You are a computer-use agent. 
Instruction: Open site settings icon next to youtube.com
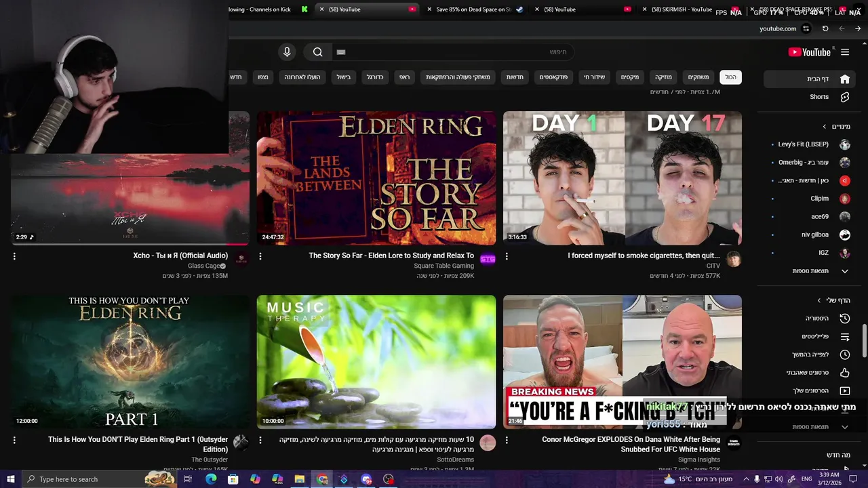click(x=806, y=28)
